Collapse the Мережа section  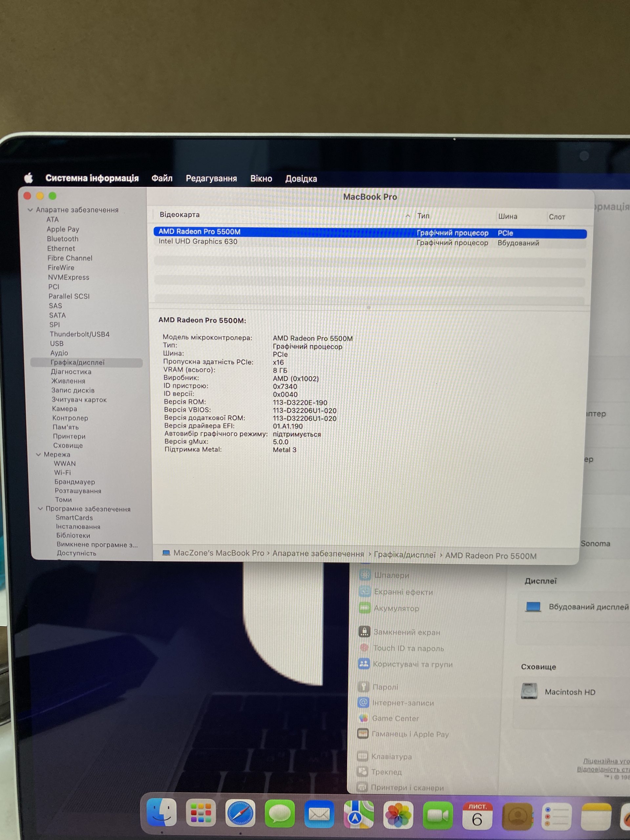(x=38, y=454)
